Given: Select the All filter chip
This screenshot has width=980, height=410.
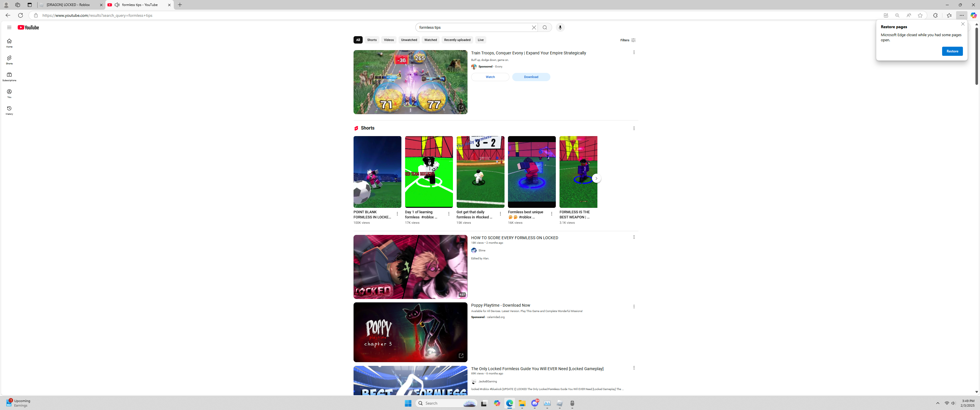Looking at the screenshot, I should tap(358, 40).
